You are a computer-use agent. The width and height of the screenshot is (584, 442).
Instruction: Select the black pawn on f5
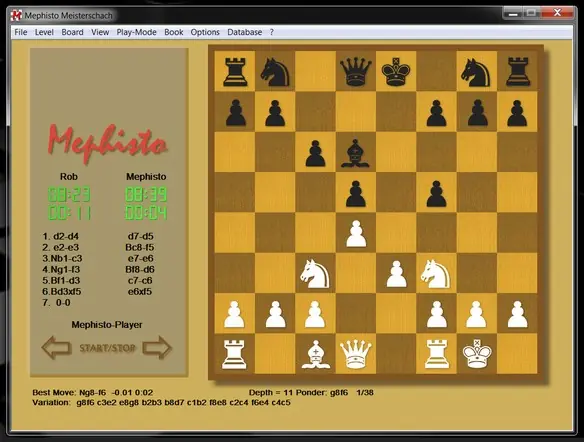tap(436, 194)
